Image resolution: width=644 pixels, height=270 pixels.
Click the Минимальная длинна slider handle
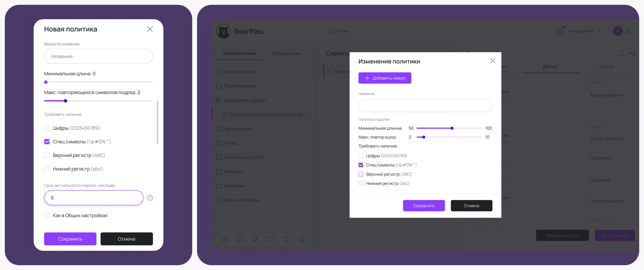(452, 128)
